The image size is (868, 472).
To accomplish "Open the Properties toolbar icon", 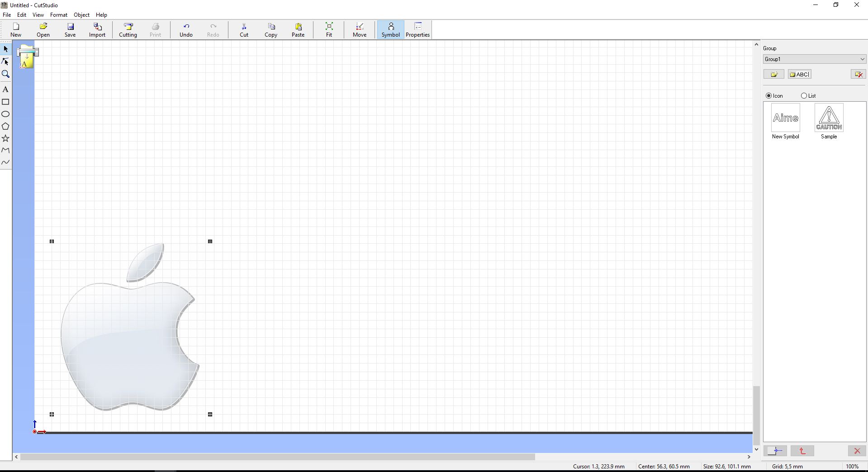I will coord(417,30).
